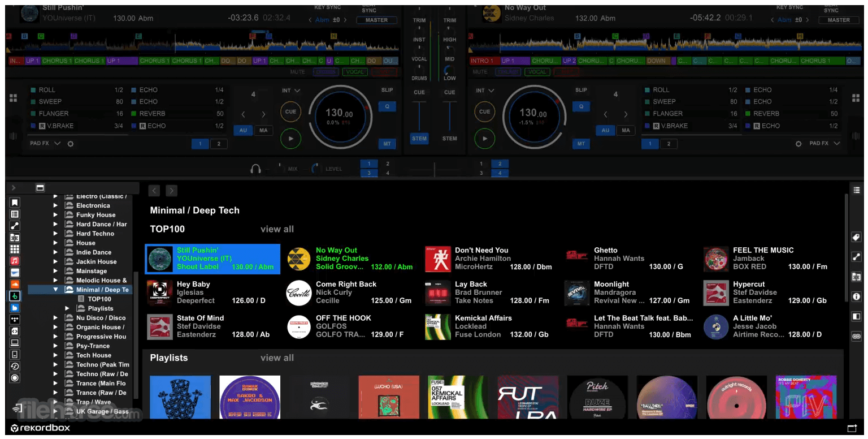Open the PAD FX dropdown on the left deck
The height and width of the screenshot is (439, 868).
click(45, 144)
